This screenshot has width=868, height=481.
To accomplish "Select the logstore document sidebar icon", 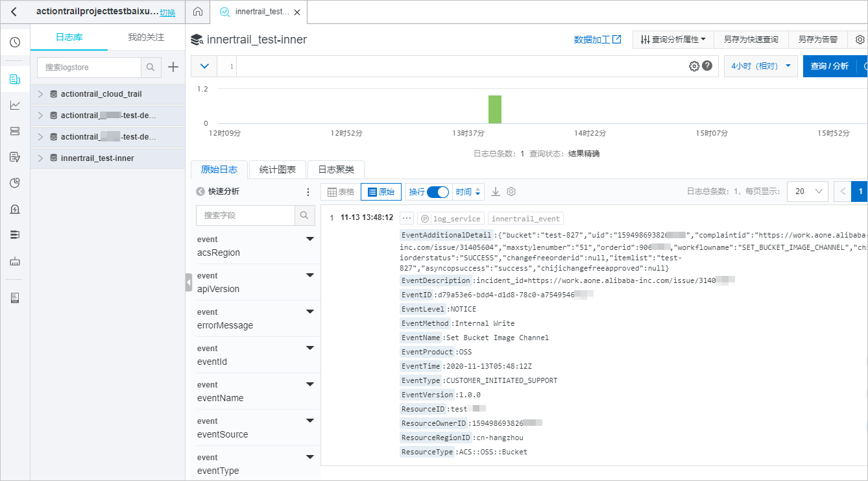I will pos(15,79).
